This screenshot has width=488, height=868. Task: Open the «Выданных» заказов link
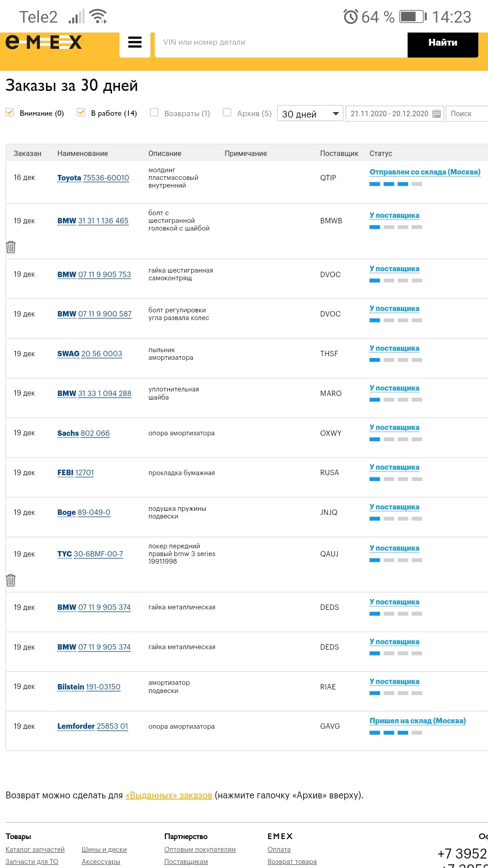(x=169, y=795)
